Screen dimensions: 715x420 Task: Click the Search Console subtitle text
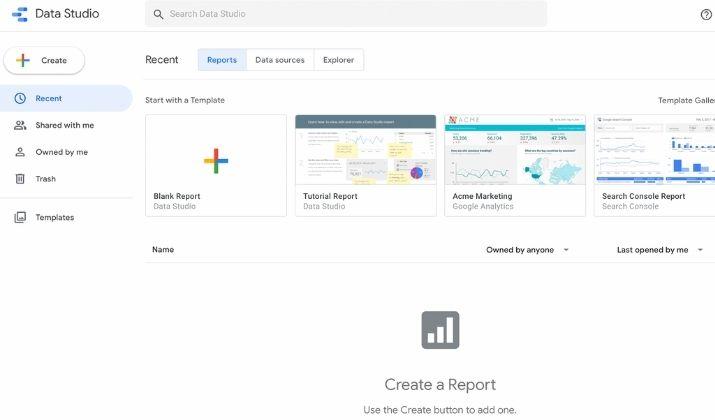pyautogui.click(x=630, y=207)
